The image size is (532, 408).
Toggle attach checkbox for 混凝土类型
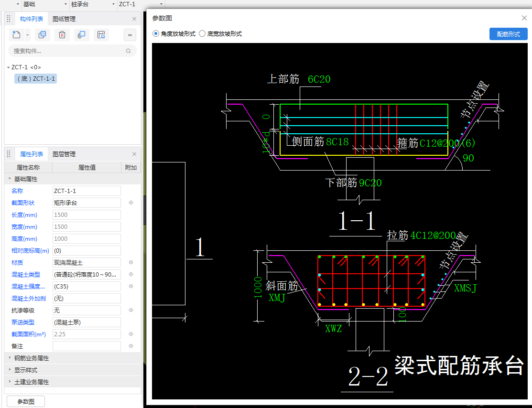pos(131,274)
